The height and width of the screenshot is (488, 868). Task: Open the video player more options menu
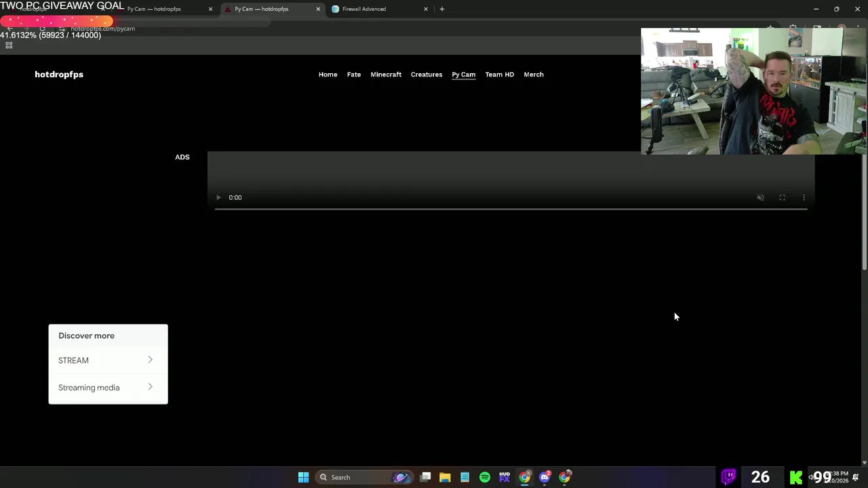(804, 197)
